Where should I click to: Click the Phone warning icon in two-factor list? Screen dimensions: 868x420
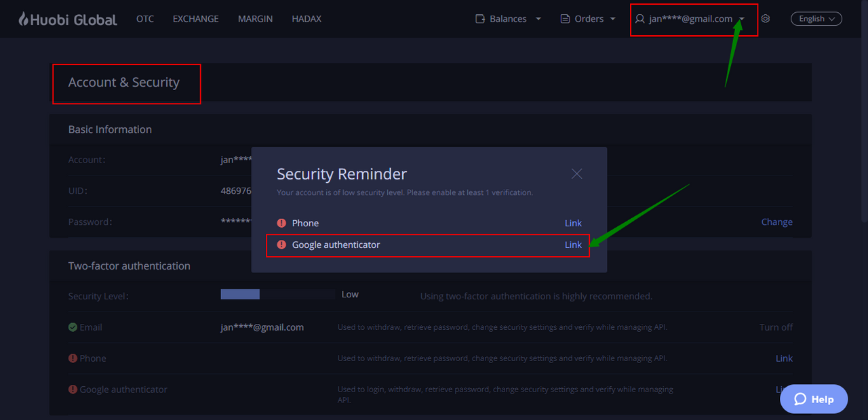(73, 358)
